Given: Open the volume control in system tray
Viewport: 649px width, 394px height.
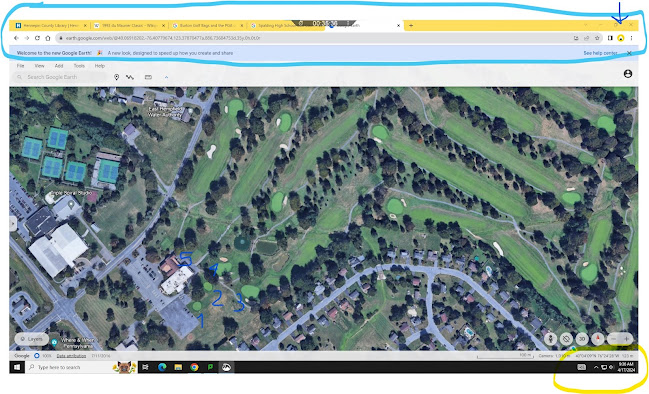Looking at the screenshot, I should (x=611, y=367).
